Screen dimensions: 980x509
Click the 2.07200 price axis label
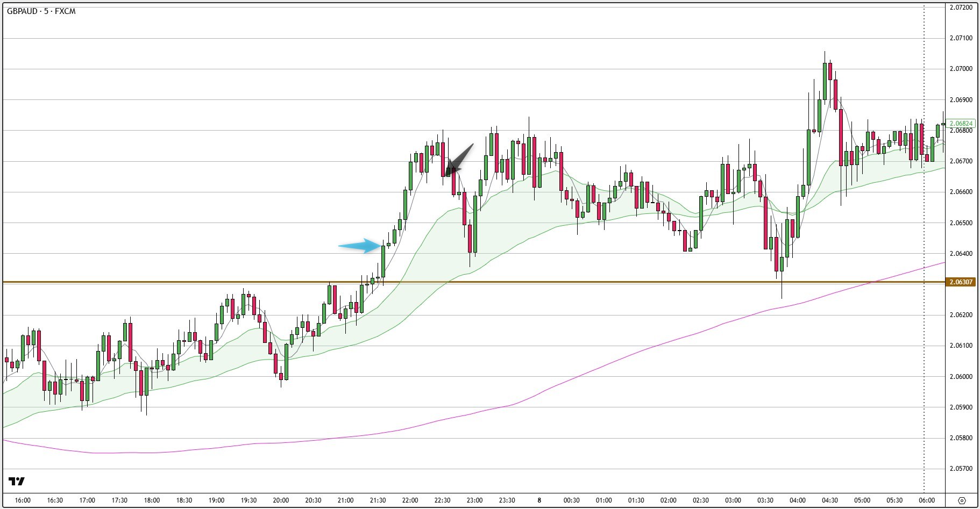coord(961,8)
